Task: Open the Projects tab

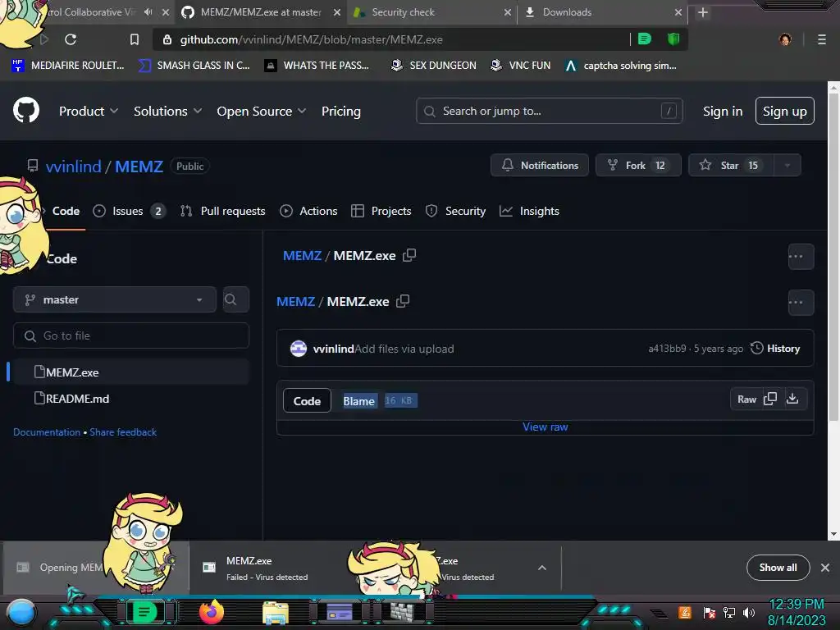Action: [x=381, y=211]
